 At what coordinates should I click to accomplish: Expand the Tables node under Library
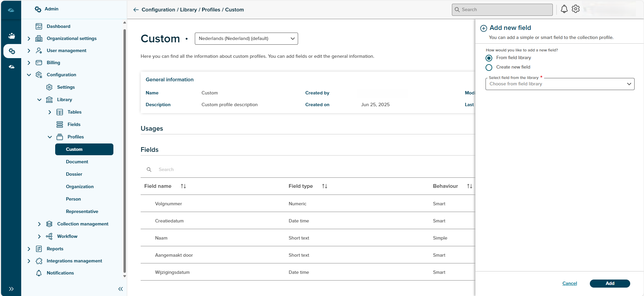(50, 112)
